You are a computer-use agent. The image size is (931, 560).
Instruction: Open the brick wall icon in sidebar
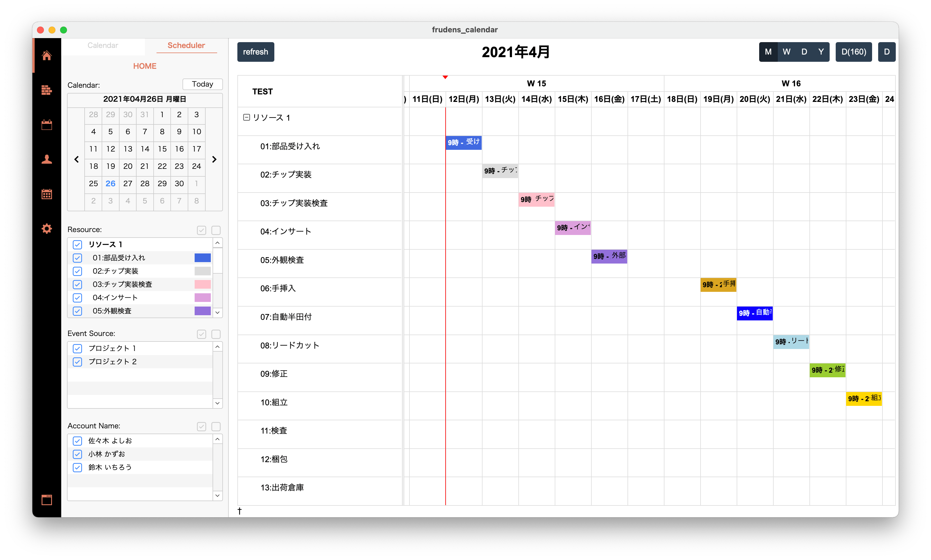[x=46, y=90]
